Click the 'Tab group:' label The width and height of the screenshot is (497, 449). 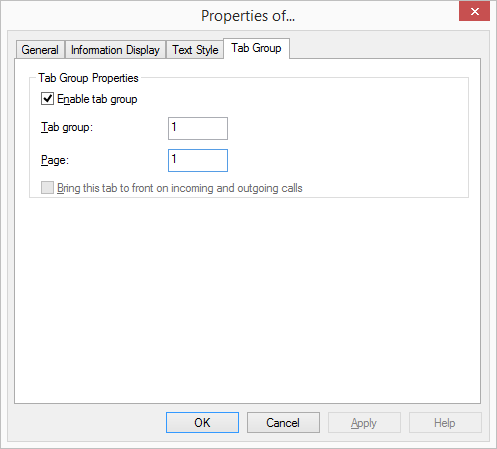67,127
